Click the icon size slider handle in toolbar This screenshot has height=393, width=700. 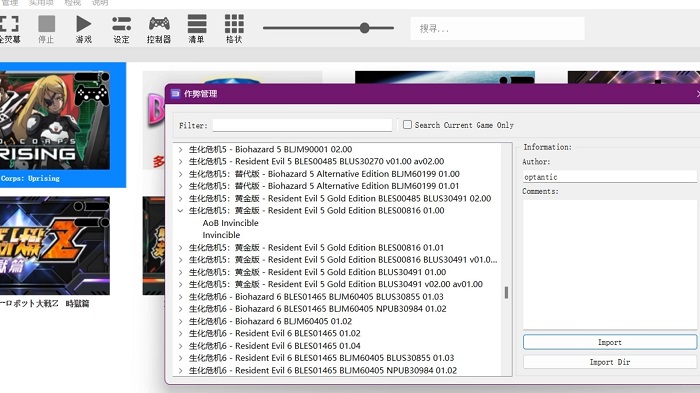pos(365,28)
